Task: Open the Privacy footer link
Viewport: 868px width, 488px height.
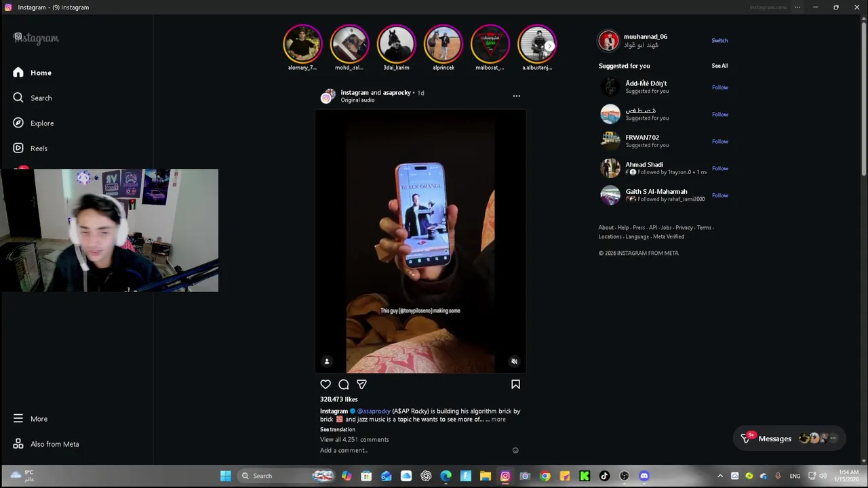Action: coord(684,228)
